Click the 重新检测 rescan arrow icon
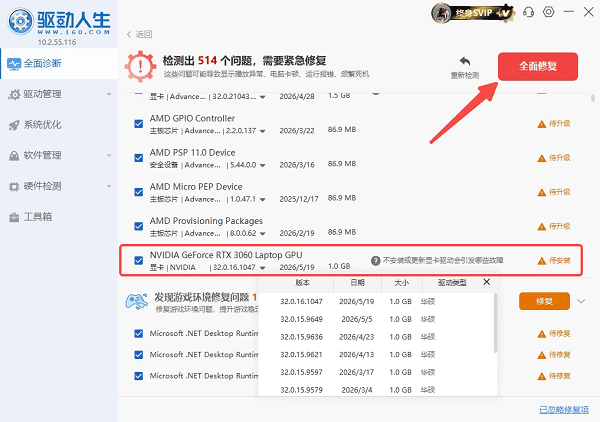Screen dimensions: 600x422 point(465,61)
